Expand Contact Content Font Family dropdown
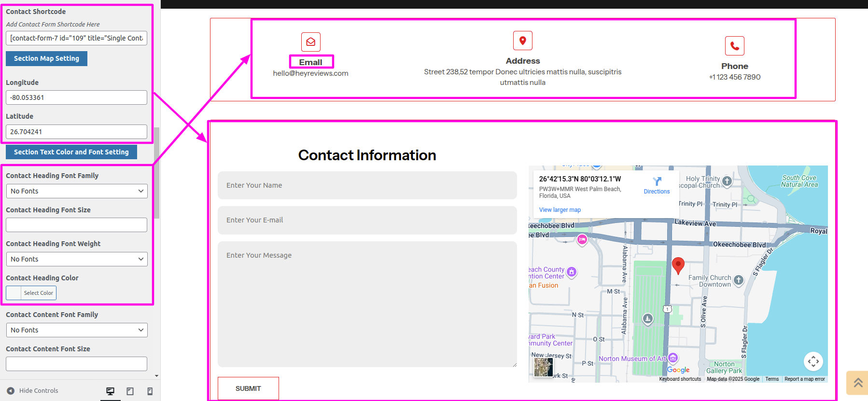This screenshot has width=868, height=401. (76, 330)
